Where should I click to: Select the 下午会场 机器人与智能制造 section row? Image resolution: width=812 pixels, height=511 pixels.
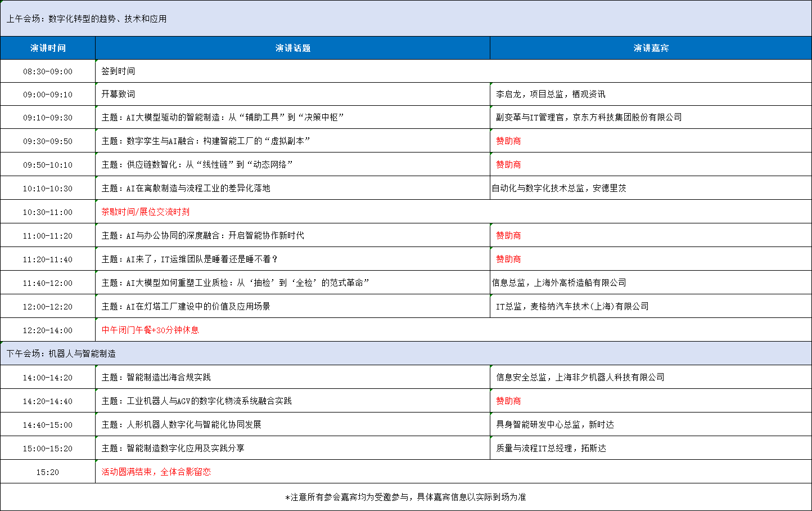(x=405, y=353)
